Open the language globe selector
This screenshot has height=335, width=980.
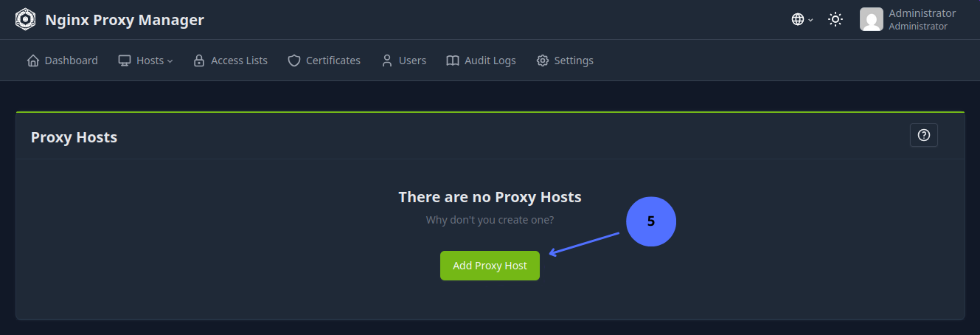click(802, 20)
